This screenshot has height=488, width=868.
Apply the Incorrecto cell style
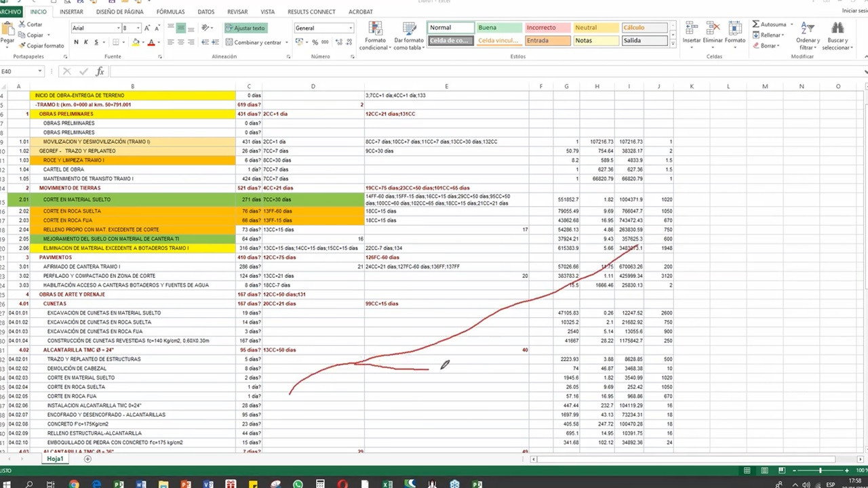(x=547, y=28)
